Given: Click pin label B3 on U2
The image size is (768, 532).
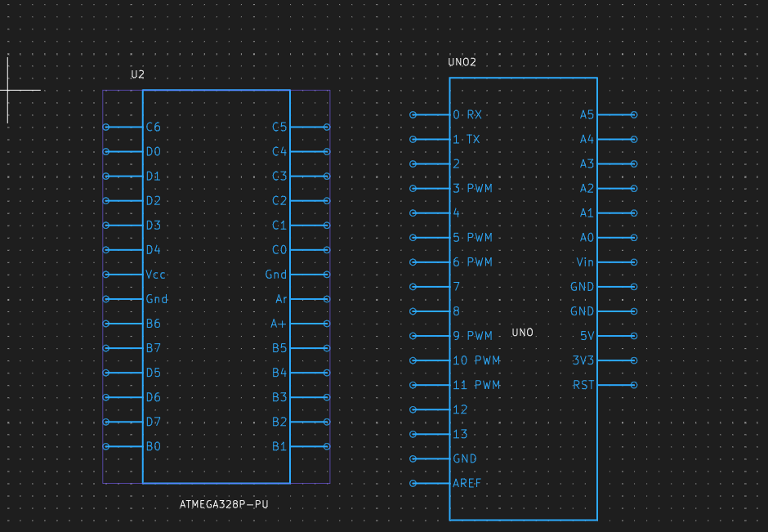Looking at the screenshot, I should [x=279, y=397].
